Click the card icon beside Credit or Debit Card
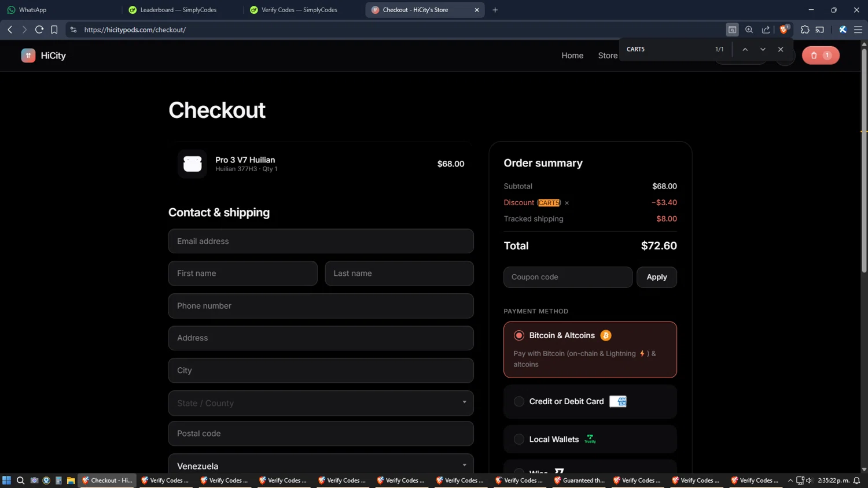The image size is (868, 488). (618, 401)
